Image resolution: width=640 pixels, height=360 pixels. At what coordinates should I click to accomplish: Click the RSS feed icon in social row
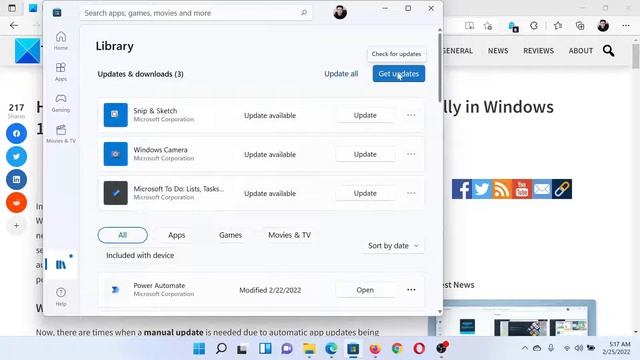click(x=502, y=189)
